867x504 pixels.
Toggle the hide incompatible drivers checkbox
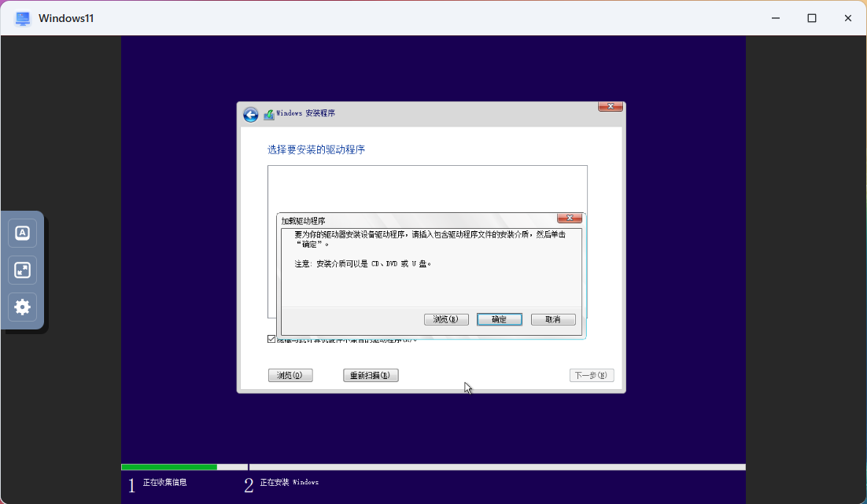[x=271, y=339]
